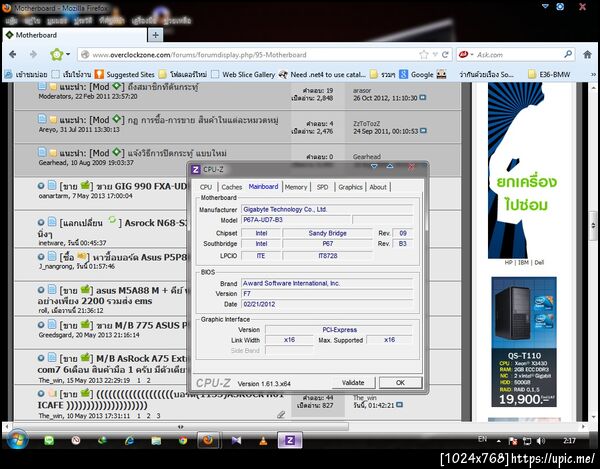This screenshot has width=600, height=469.
Task: Open URL history dropdown arrow
Action: tap(435, 54)
